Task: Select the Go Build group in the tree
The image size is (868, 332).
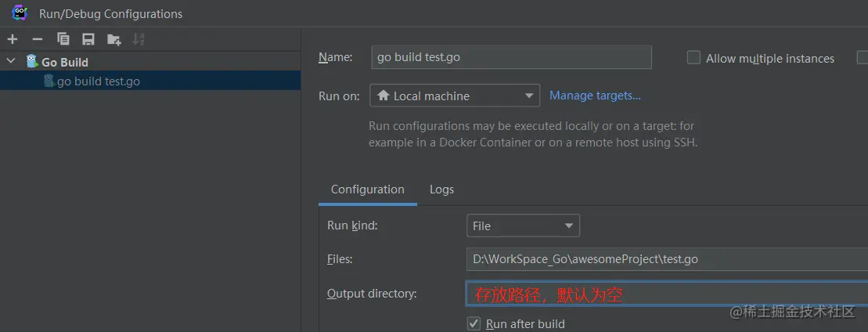Action: 65,62
